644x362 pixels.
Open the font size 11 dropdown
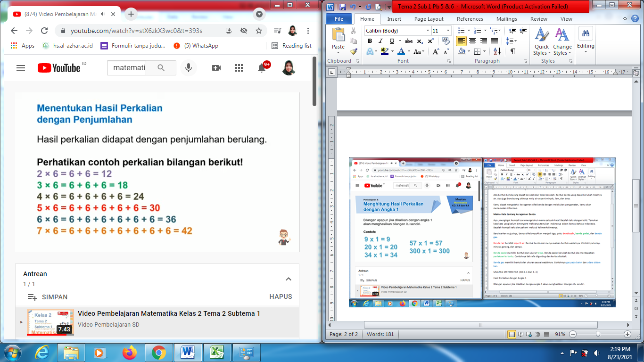(x=448, y=31)
